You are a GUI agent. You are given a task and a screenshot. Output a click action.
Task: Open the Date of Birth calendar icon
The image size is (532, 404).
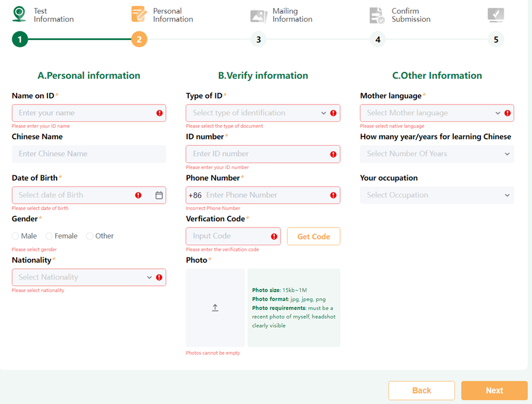(x=159, y=195)
